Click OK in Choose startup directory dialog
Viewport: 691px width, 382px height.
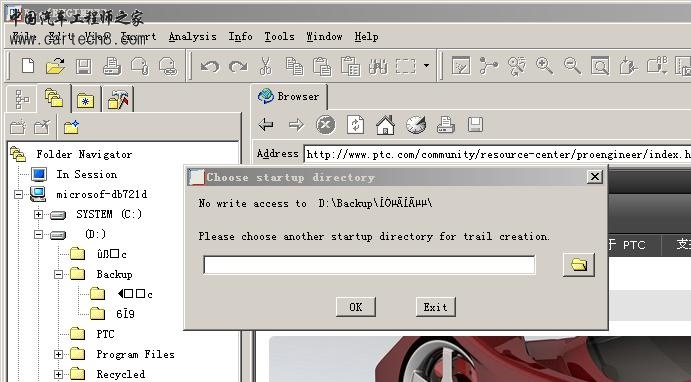[x=356, y=307]
